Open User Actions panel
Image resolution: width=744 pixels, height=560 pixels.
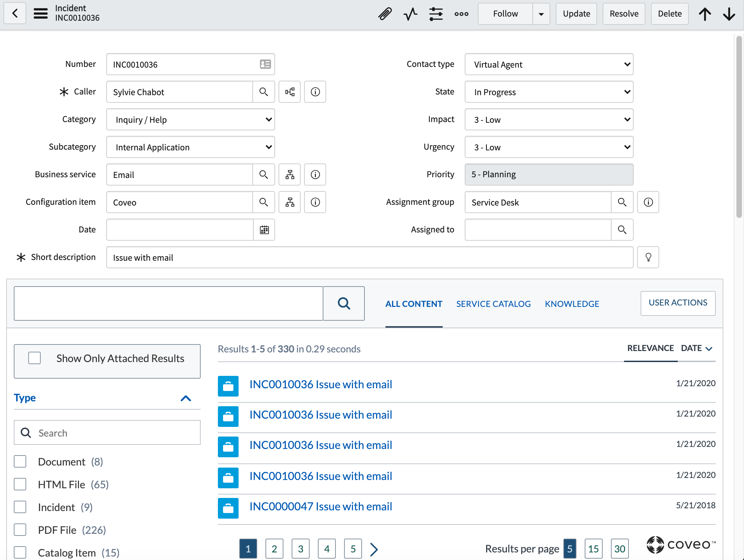[678, 303]
